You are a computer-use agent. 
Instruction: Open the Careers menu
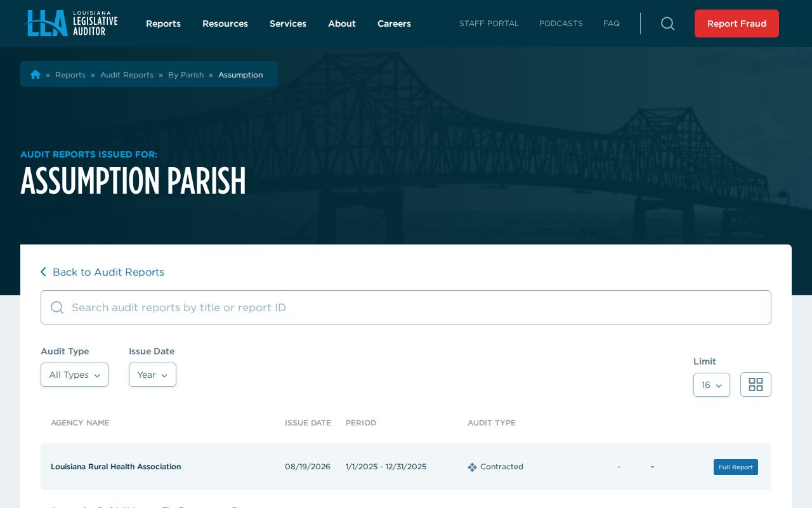[394, 23]
